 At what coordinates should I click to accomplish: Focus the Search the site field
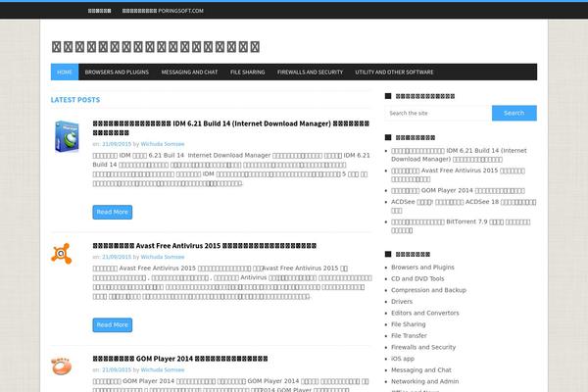pos(438,113)
